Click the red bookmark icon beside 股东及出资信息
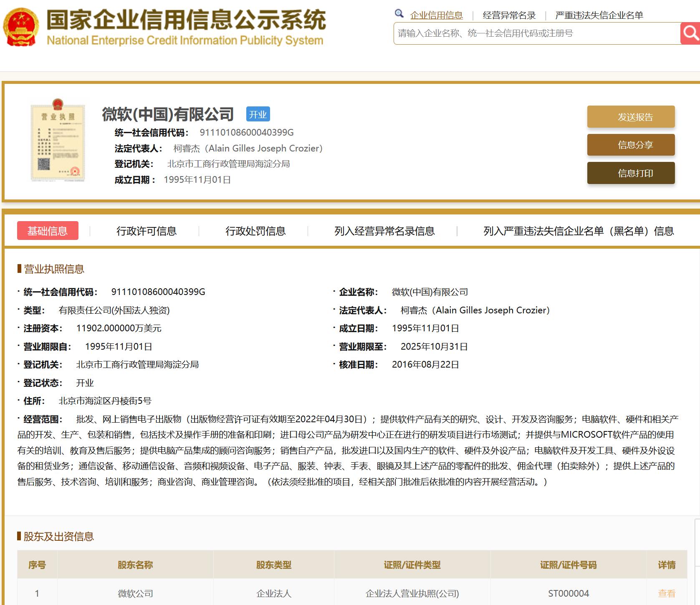The height and width of the screenshot is (605, 700). pyautogui.click(x=18, y=537)
